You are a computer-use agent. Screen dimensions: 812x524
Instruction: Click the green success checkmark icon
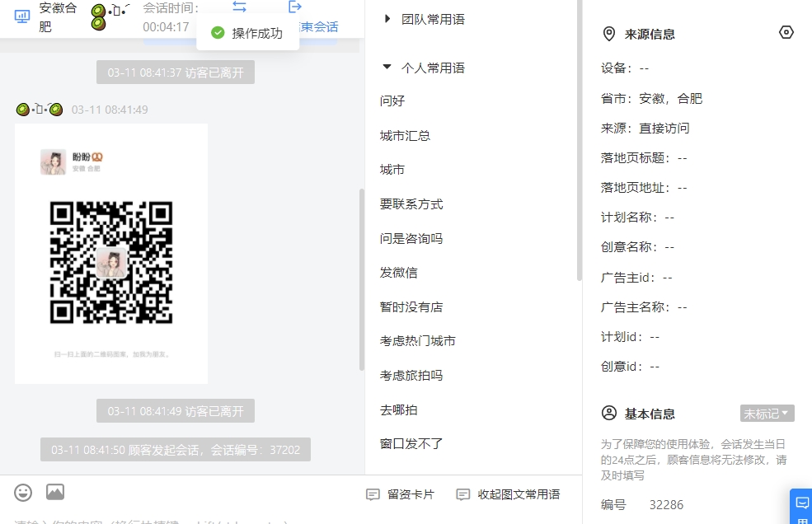[218, 33]
